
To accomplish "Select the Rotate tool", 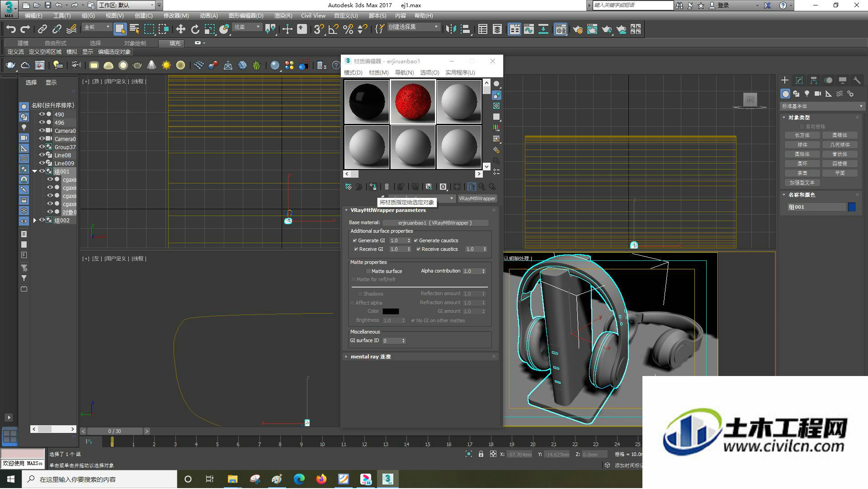I will (x=195, y=29).
